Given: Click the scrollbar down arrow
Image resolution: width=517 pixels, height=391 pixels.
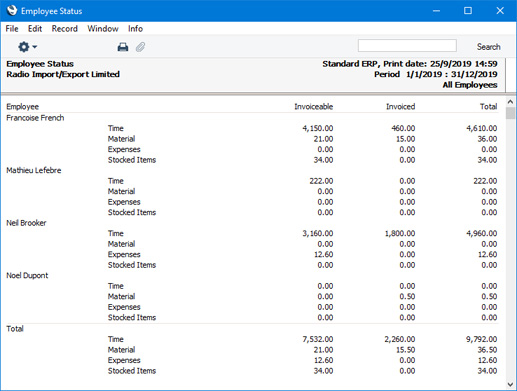Looking at the screenshot, I should tap(510, 384).
